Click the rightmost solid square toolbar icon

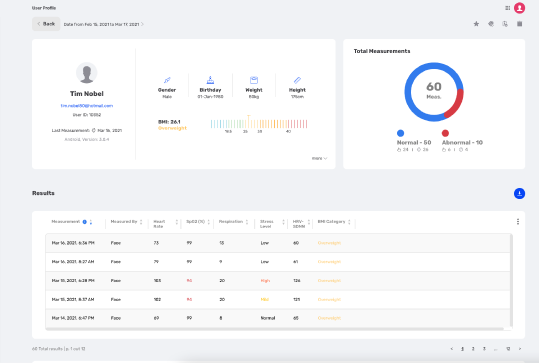coord(519,24)
